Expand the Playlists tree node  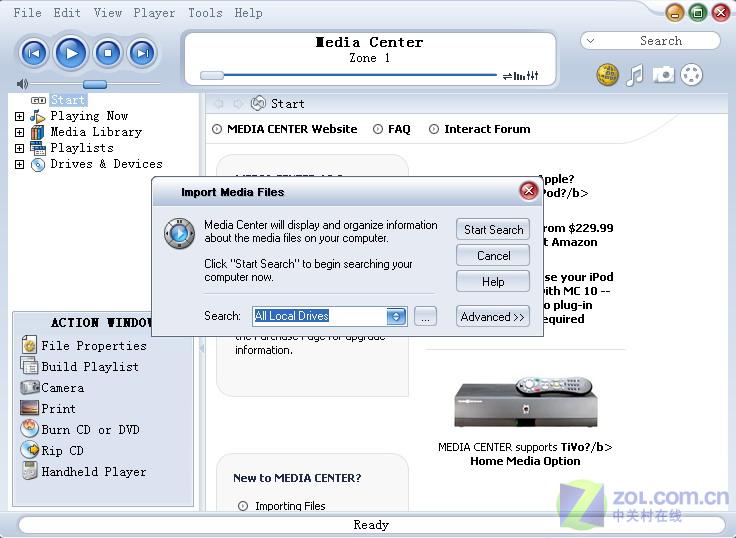(x=19, y=148)
